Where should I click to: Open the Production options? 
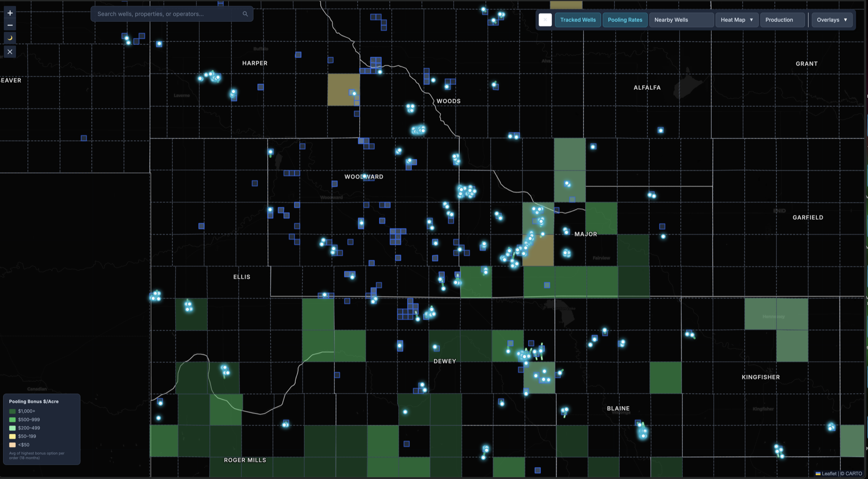(x=783, y=20)
